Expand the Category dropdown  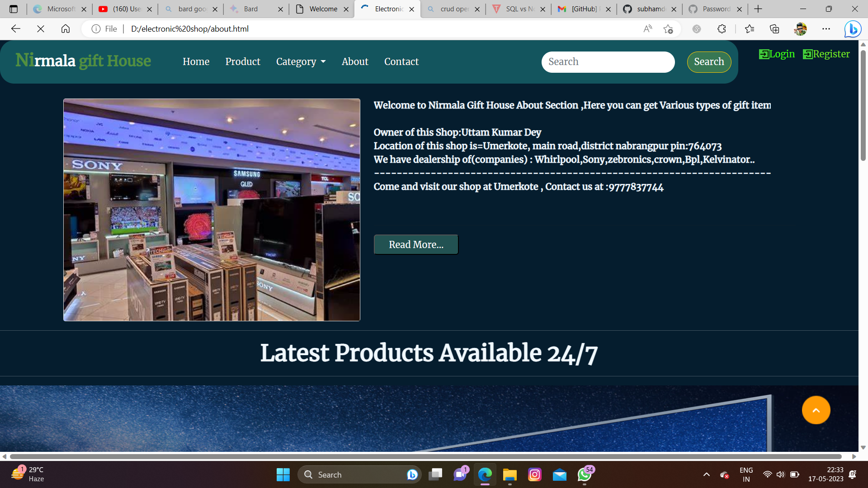point(301,61)
